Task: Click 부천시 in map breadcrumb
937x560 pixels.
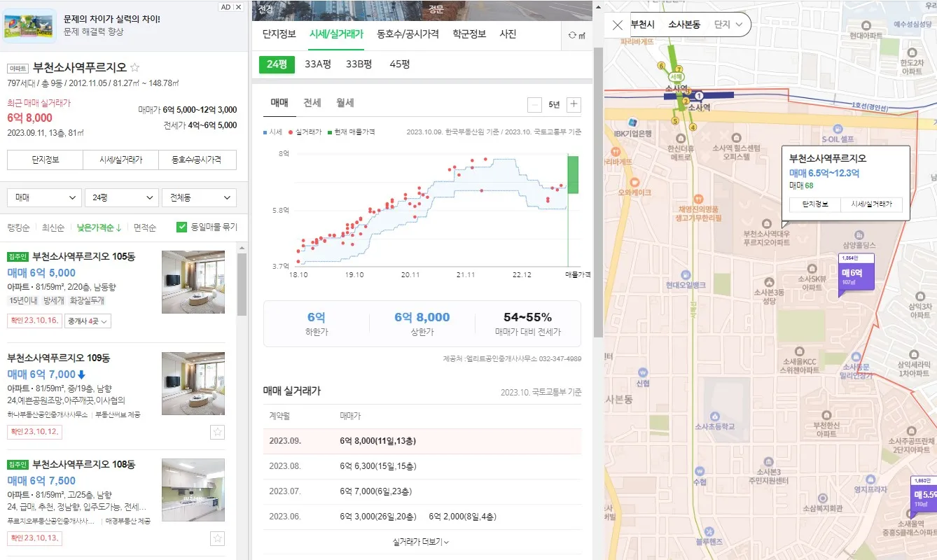Action: [643, 24]
